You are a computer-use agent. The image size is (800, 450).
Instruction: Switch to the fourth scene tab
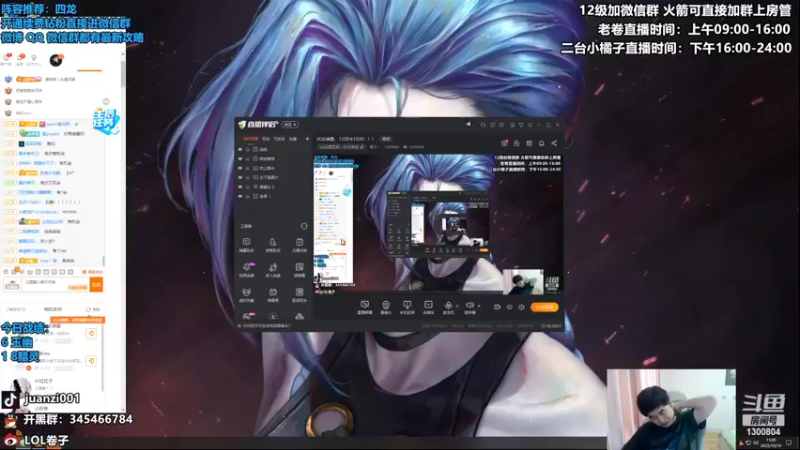tap(293, 139)
